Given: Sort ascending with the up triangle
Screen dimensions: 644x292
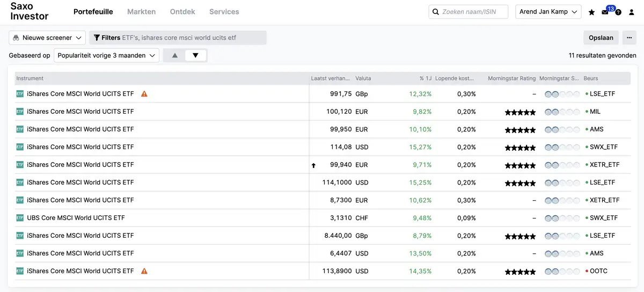Looking at the screenshot, I should [x=174, y=55].
